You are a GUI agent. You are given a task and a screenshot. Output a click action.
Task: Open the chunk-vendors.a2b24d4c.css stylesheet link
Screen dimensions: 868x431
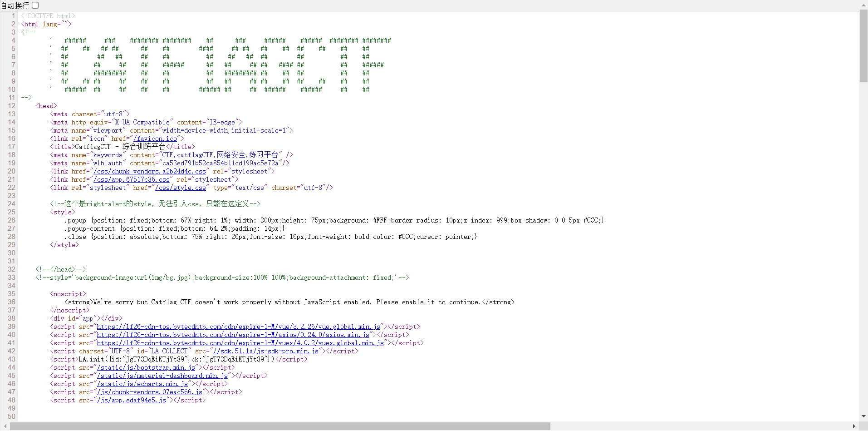click(x=150, y=171)
